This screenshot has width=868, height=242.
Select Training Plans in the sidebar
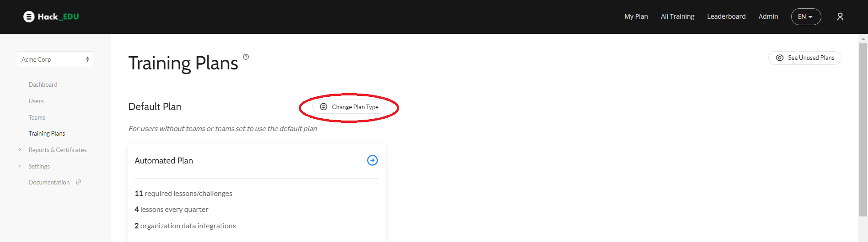(47, 133)
